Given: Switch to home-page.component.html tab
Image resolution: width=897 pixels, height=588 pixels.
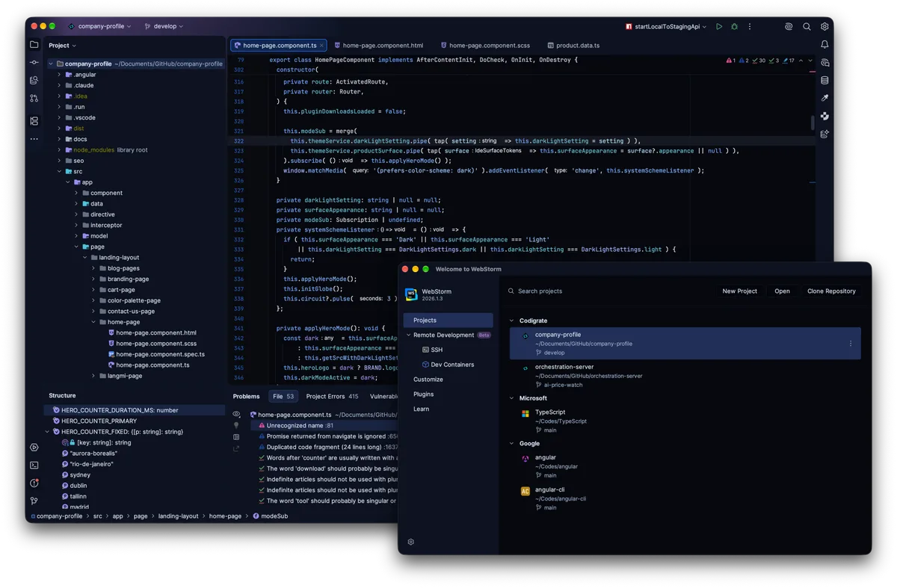Looking at the screenshot, I should coord(379,46).
